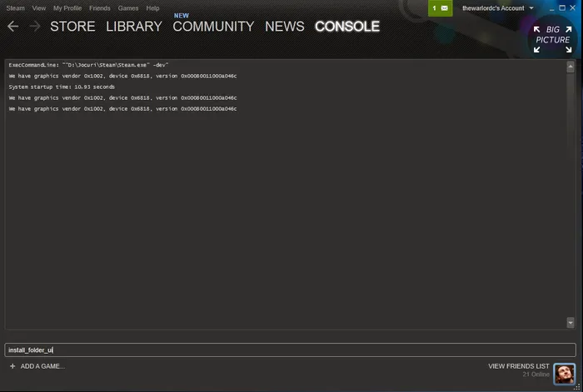The width and height of the screenshot is (583, 392).
Task: Switch to the NEWS tab
Action: (x=285, y=27)
